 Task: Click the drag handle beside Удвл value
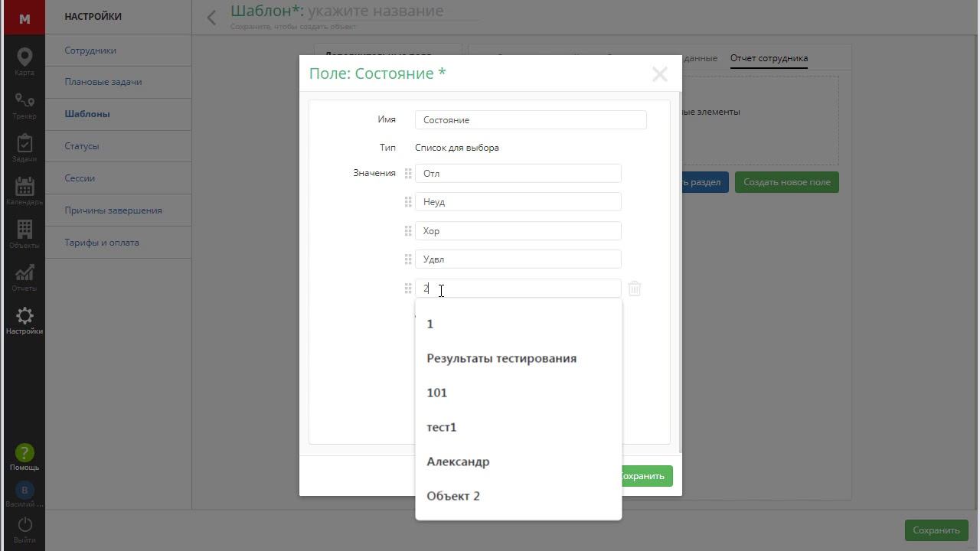pos(408,259)
